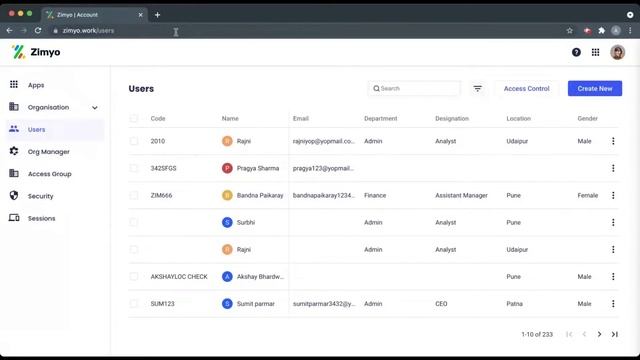Open row actions for Bandna Paikaray
This screenshot has height=360, width=640.
click(613, 196)
